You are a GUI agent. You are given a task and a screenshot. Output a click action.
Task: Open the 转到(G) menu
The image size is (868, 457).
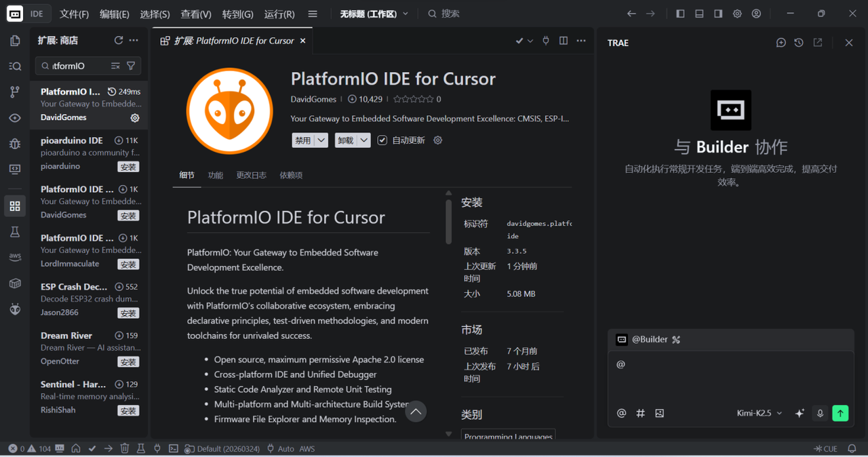pyautogui.click(x=237, y=14)
